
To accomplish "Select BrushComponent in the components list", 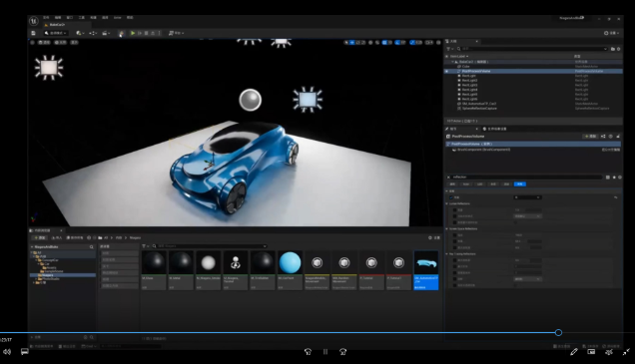I will tap(483, 150).
